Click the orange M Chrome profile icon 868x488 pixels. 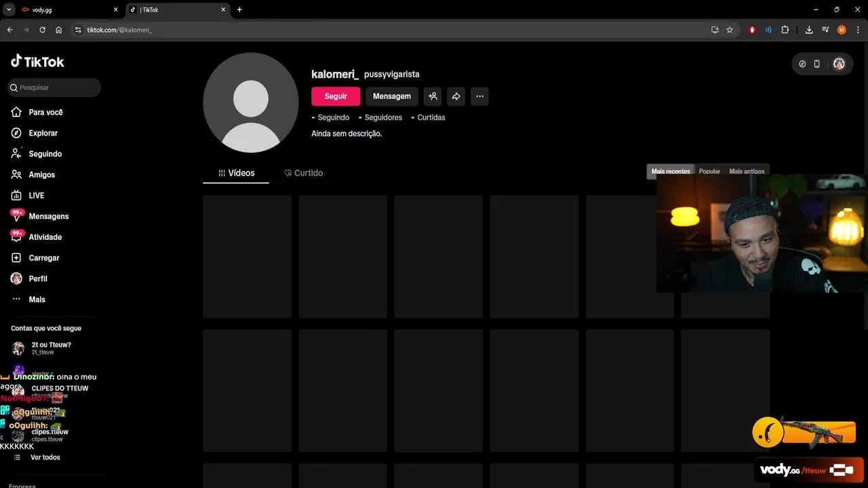pyautogui.click(x=842, y=30)
